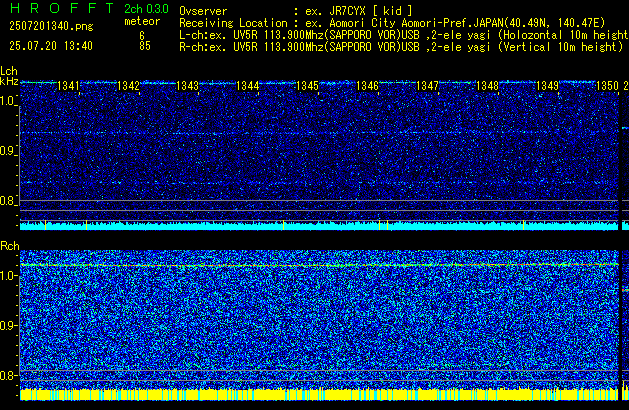The height and width of the screenshot is (410, 629).
Task: Click the value '85' under meteor
Action: [145, 46]
